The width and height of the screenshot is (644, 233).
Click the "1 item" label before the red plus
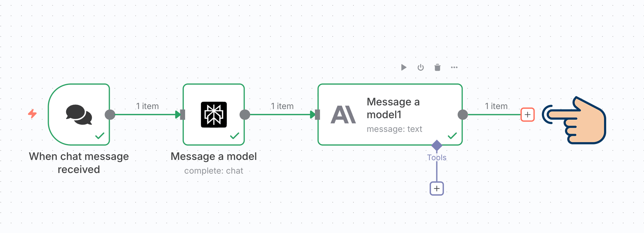496,106
